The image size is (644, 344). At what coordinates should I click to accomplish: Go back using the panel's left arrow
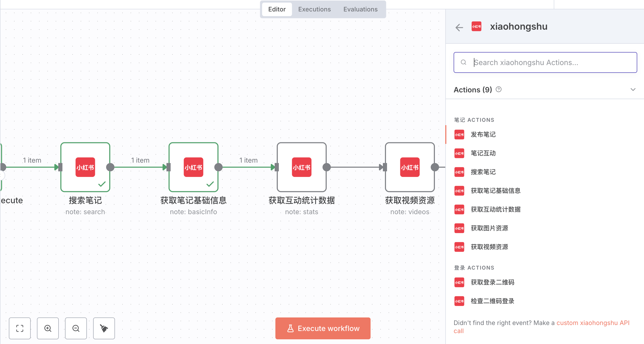(x=459, y=27)
